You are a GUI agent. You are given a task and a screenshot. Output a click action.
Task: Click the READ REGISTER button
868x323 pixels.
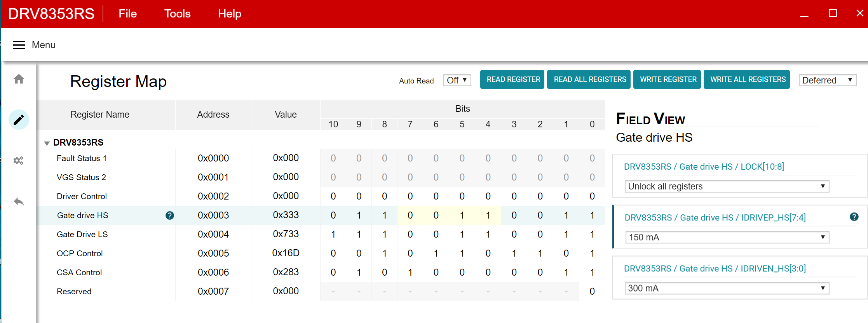pyautogui.click(x=512, y=80)
